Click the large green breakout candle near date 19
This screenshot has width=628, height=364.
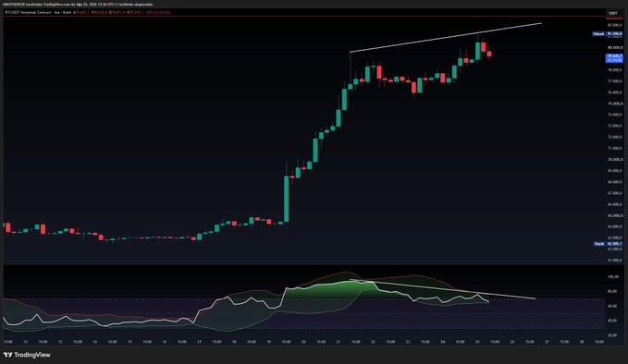pyautogui.click(x=287, y=199)
